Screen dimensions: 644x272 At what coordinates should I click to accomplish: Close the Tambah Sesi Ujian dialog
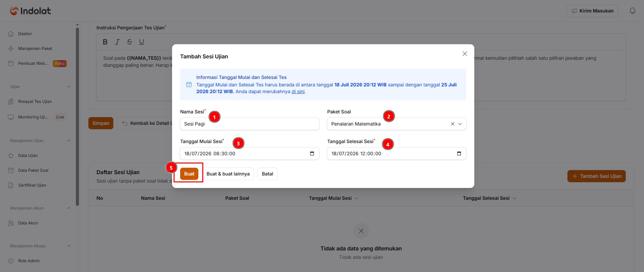(x=465, y=54)
